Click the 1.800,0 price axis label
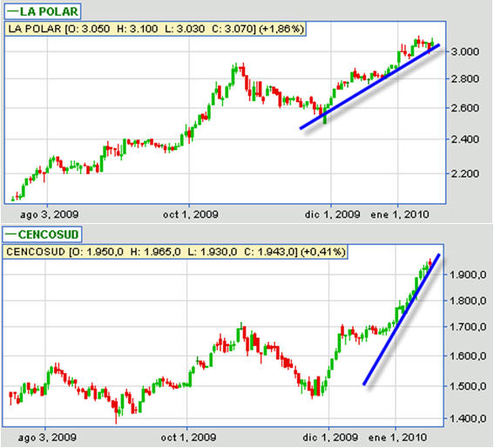 (467, 301)
